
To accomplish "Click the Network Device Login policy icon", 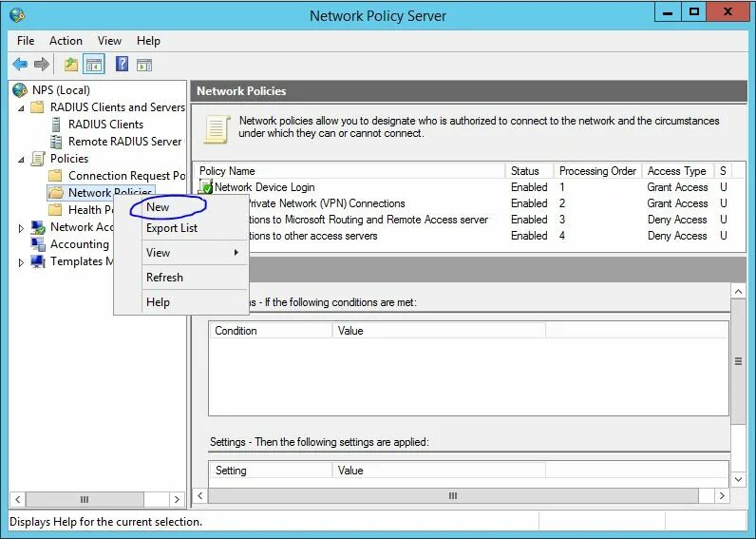I will pyautogui.click(x=206, y=186).
